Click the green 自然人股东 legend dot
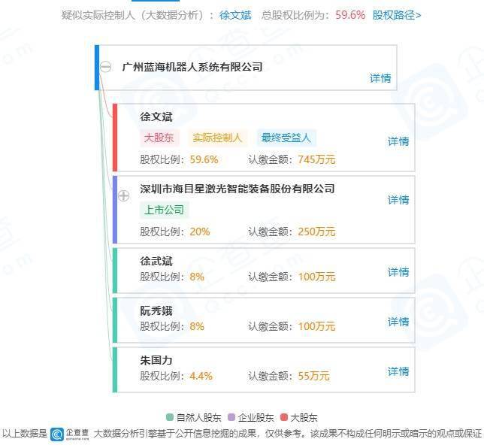 click(x=170, y=417)
